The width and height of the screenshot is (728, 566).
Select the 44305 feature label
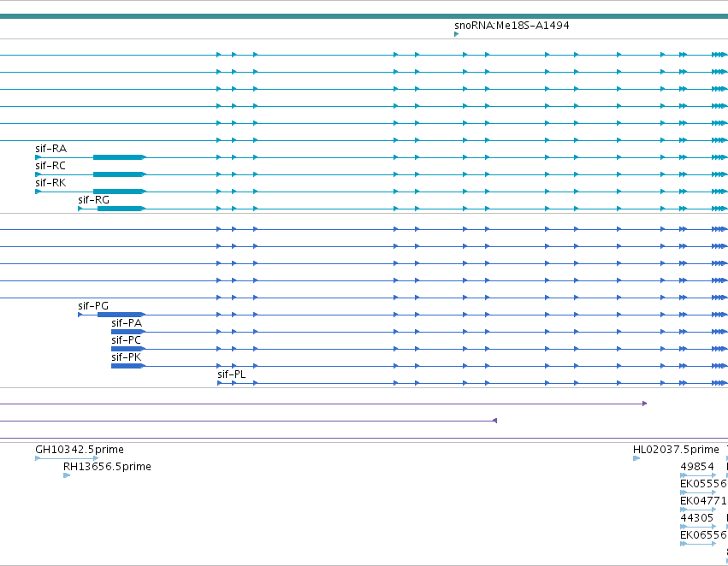tap(697, 518)
